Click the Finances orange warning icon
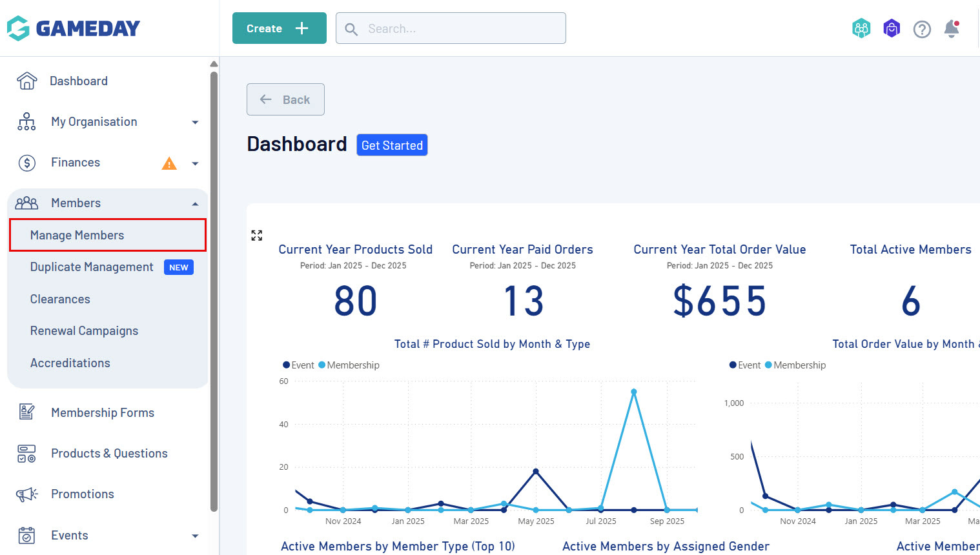This screenshot has height=555, width=980. pos(169,163)
